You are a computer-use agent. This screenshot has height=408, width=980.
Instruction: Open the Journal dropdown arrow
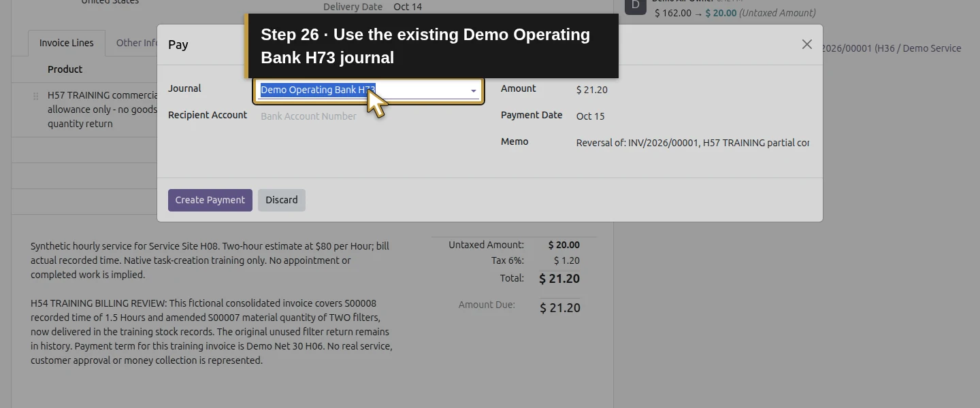click(x=474, y=90)
